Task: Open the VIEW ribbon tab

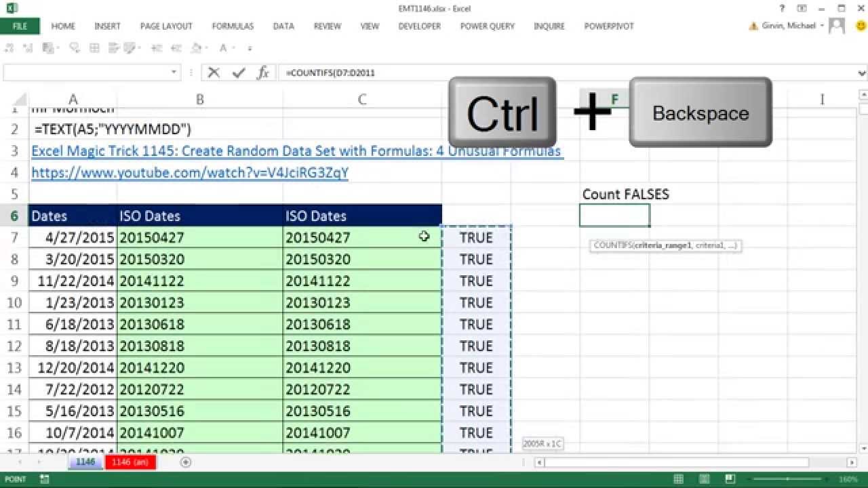Action: click(370, 26)
